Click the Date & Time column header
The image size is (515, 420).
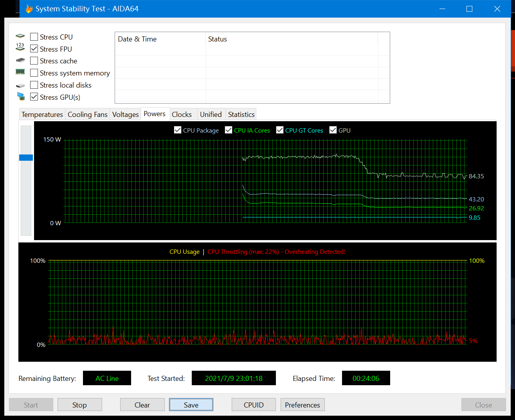pos(160,39)
